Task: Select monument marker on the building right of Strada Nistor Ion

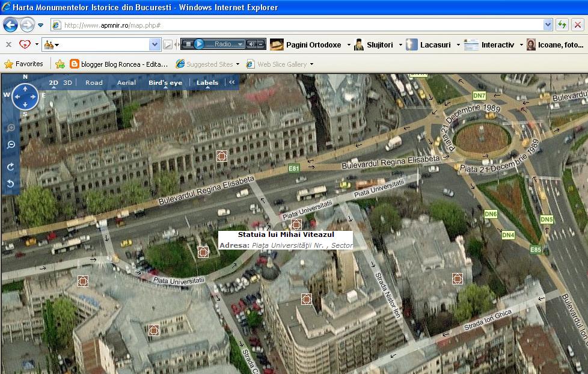Action: 458,279
